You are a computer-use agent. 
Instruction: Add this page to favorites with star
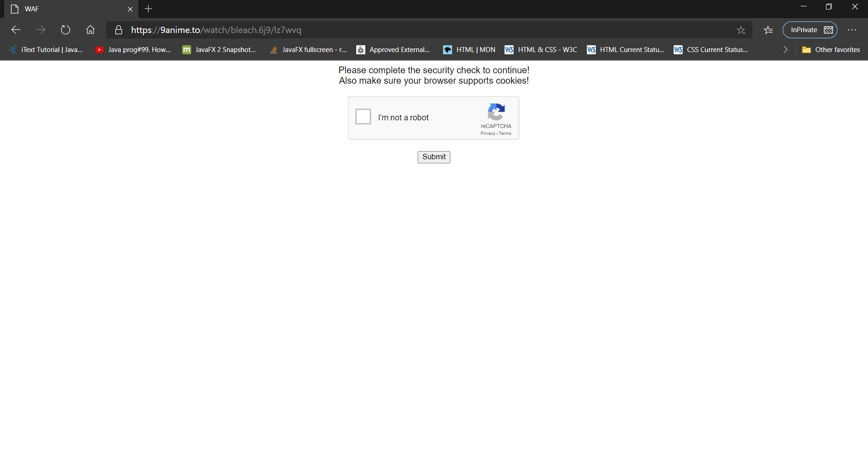point(741,30)
